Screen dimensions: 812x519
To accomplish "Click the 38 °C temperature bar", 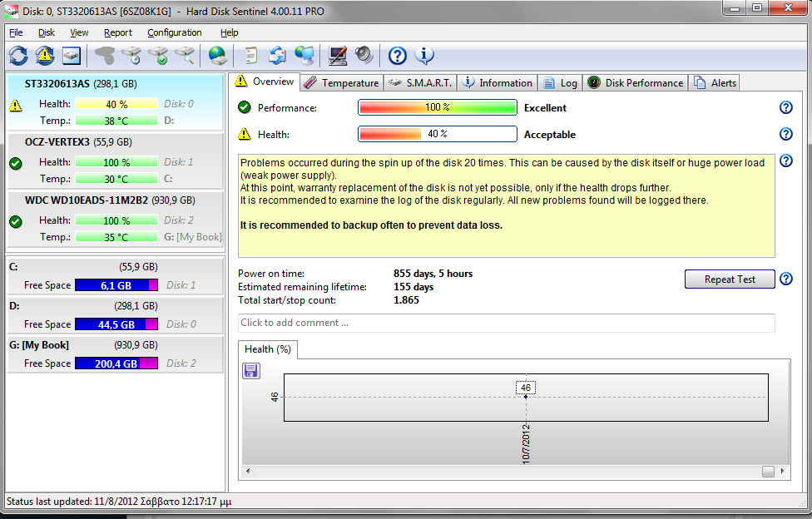I will click(116, 121).
